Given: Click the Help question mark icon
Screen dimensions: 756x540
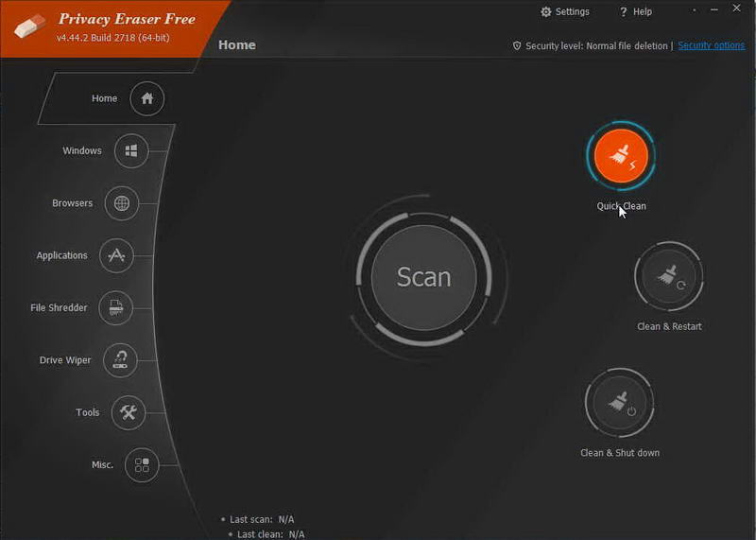Looking at the screenshot, I should 624,11.
